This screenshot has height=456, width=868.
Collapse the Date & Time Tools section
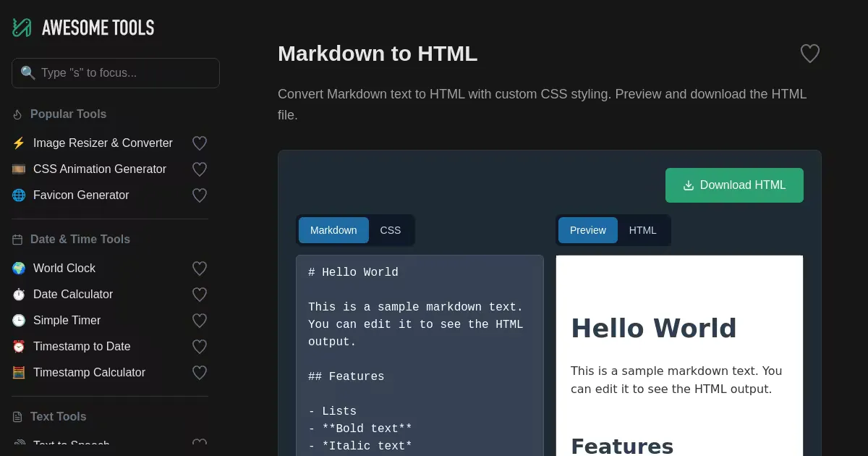point(80,240)
